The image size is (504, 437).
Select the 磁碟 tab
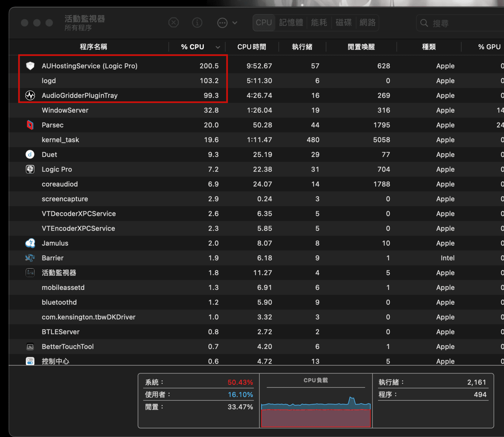pos(343,23)
